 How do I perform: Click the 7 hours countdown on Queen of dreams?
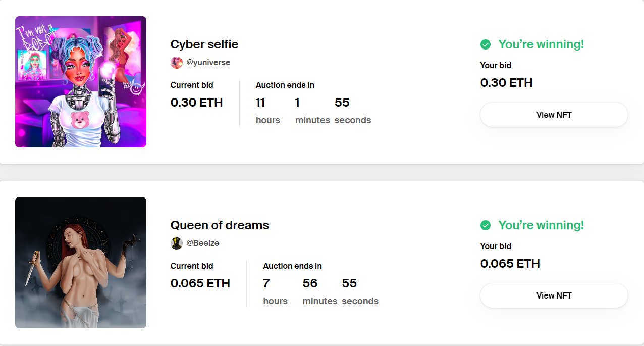[276, 292]
